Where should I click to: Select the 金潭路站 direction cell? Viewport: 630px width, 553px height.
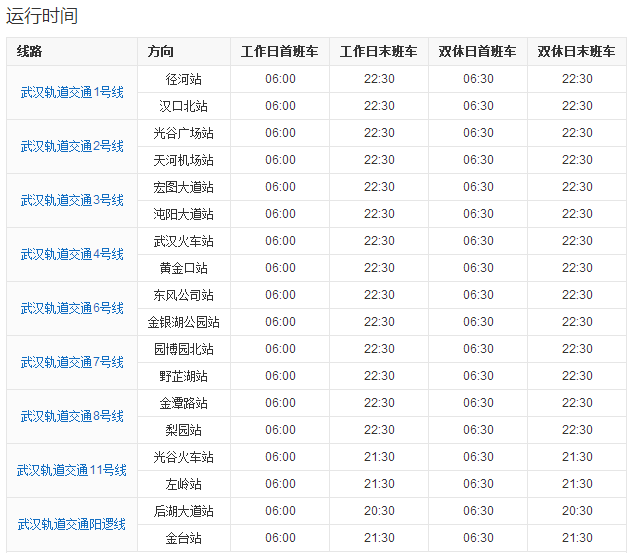[x=184, y=403]
